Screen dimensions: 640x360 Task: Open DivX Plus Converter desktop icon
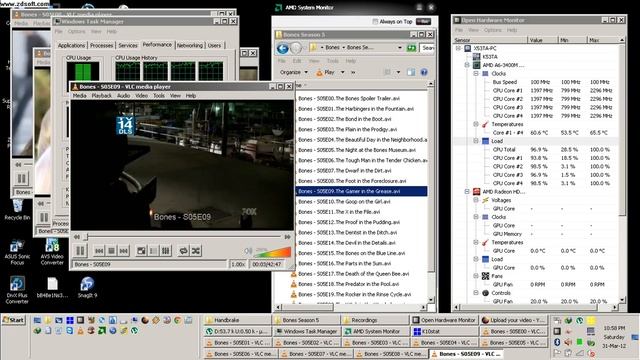pos(17,290)
